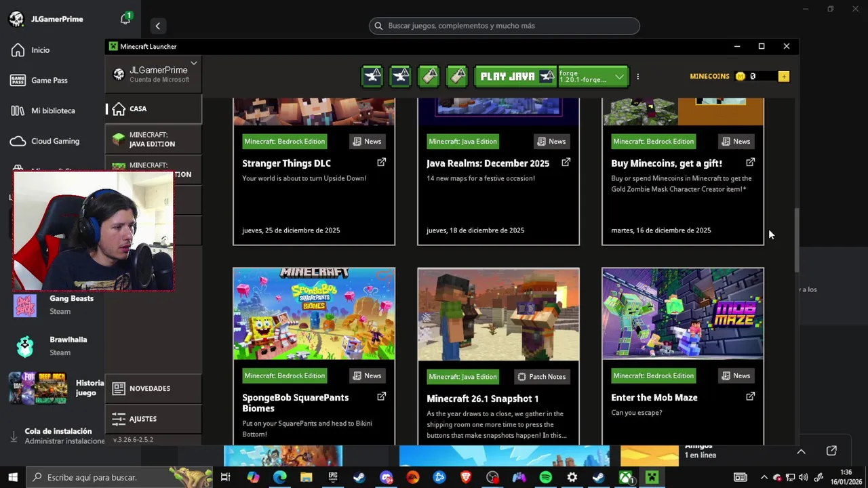Open Brave browser from the taskbar

point(466,477)
